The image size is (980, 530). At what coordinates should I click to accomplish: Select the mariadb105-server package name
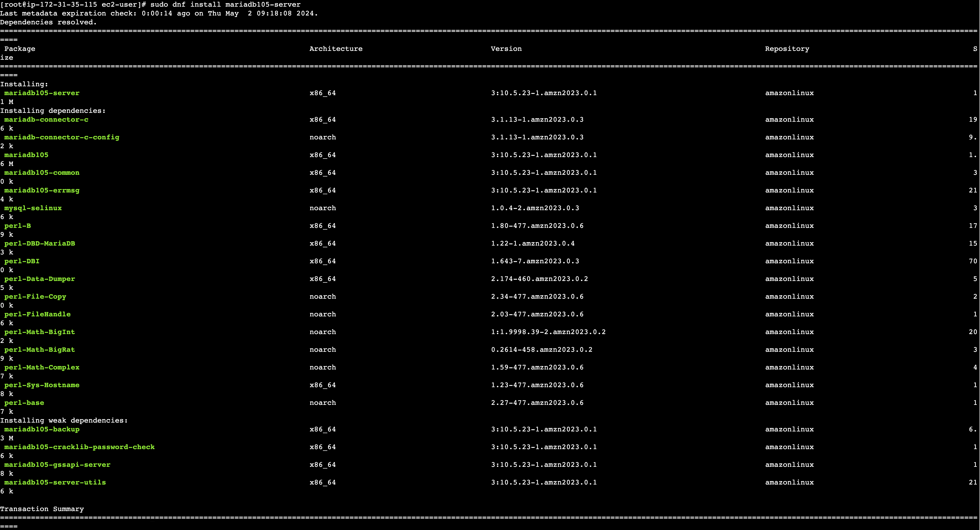click(x=42, y=93)
